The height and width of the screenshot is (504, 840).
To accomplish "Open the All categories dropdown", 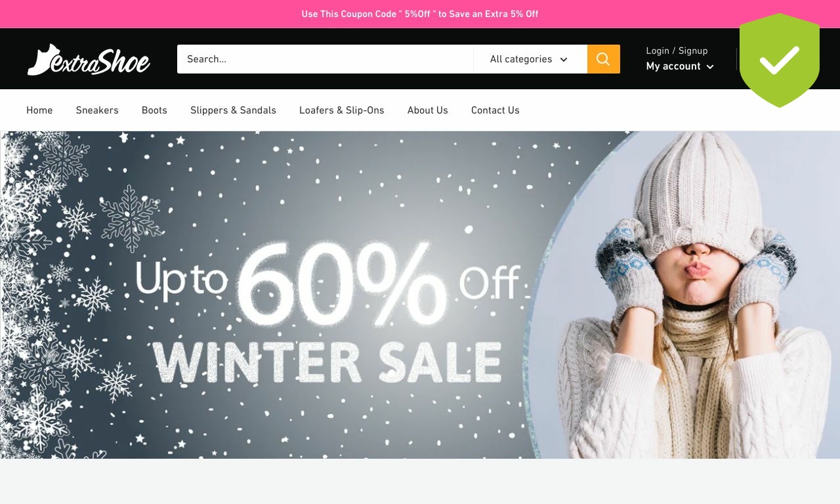I will click(530, 59).
